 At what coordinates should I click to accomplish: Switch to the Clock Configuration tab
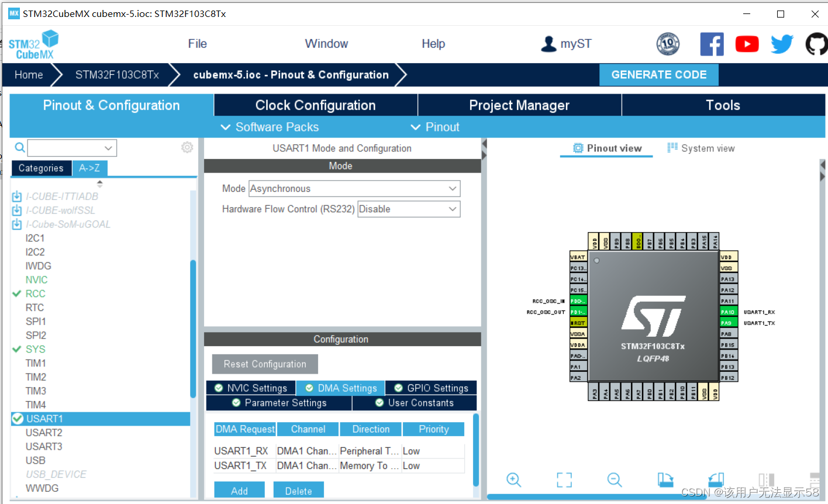316,105
